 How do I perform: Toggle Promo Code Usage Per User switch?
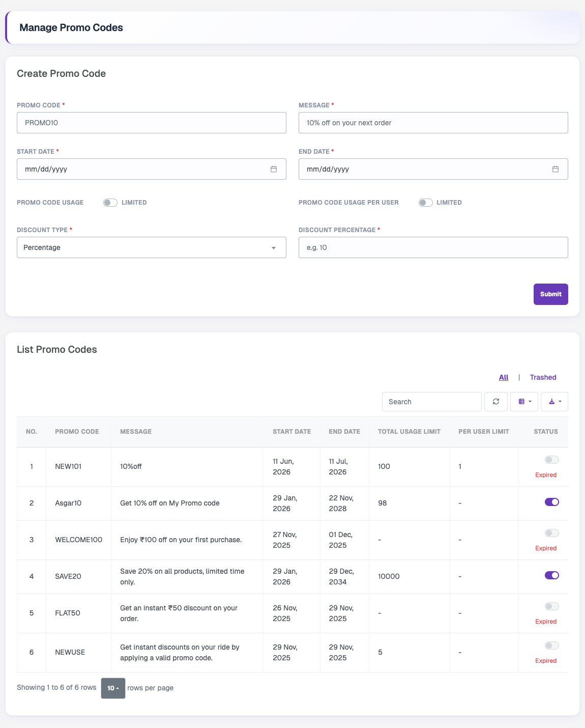pos(426,203)
